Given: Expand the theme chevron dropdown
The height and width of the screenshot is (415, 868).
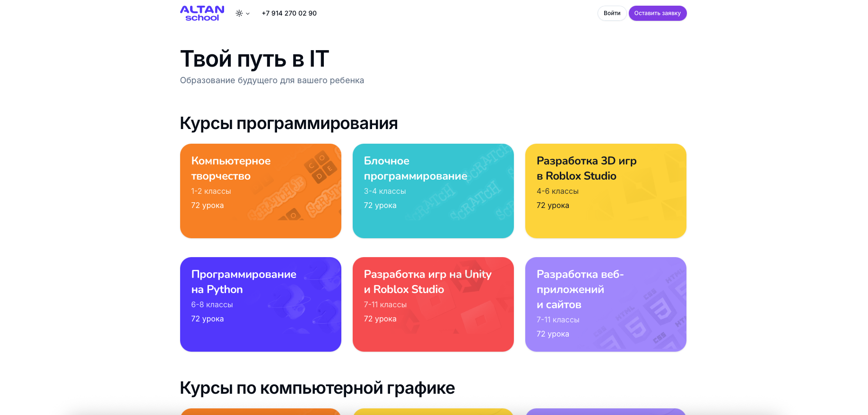Looking at the screenshot, I should 248,14.
